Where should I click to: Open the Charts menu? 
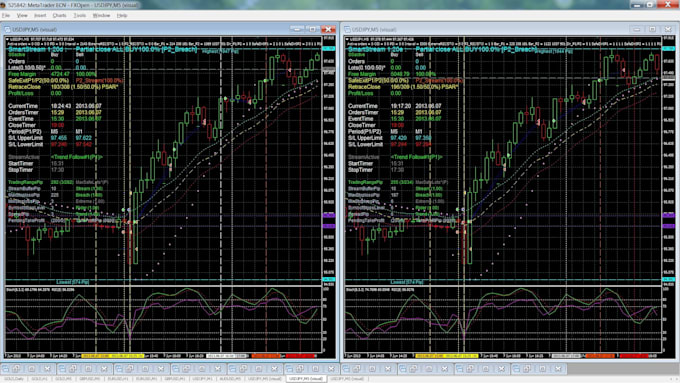59,15
